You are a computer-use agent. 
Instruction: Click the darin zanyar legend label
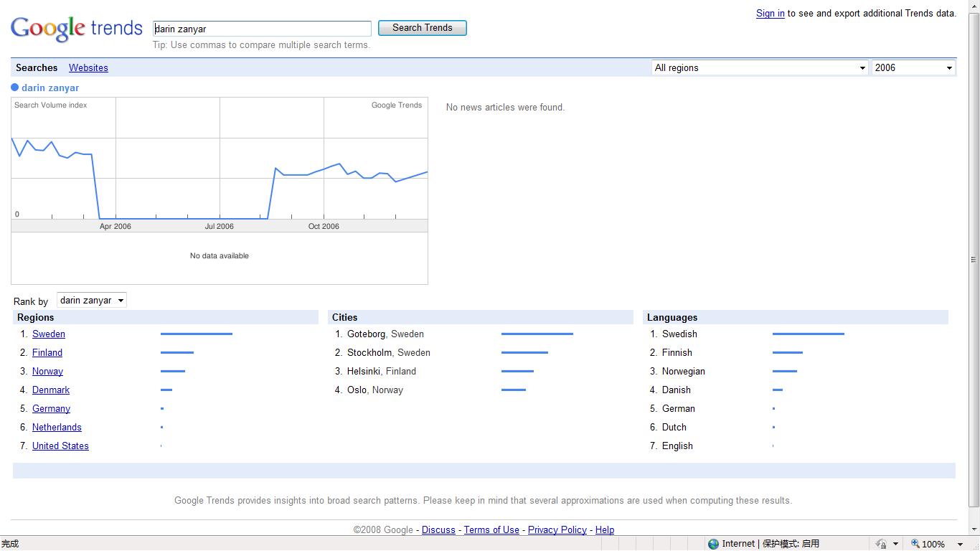[x=50, y=88]
